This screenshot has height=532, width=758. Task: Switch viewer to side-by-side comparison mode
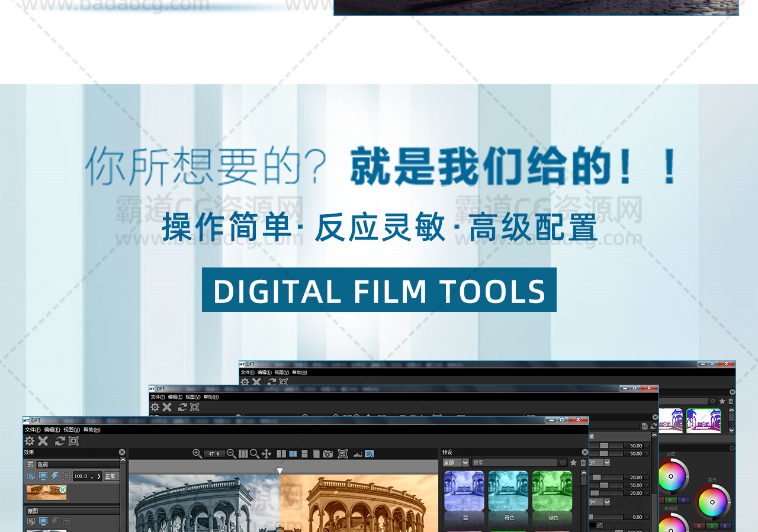tap(281, 454)
